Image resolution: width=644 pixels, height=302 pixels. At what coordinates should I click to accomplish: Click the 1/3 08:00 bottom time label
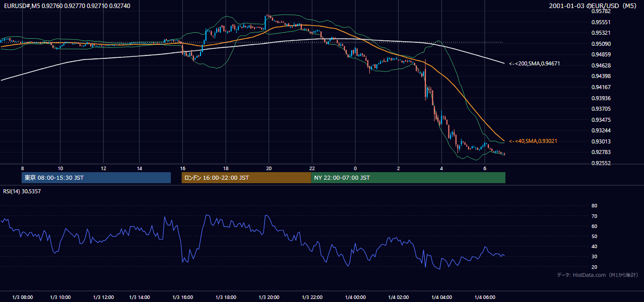click(x=22, y=297)
